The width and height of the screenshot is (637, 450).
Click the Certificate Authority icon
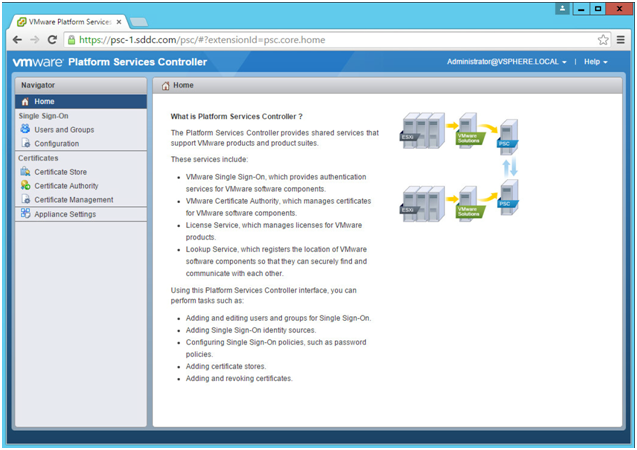click(x=25, y=185)
